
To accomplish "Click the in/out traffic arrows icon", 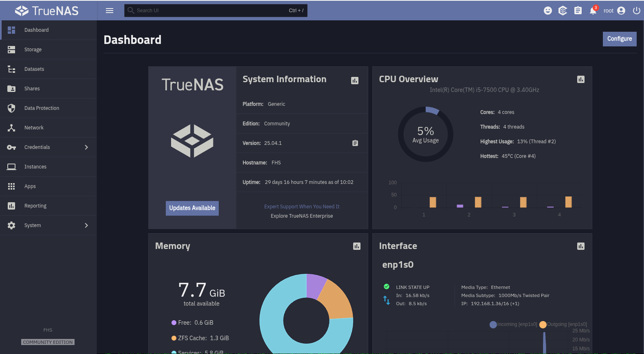I will pyautogui.click(x=387, y=300).
